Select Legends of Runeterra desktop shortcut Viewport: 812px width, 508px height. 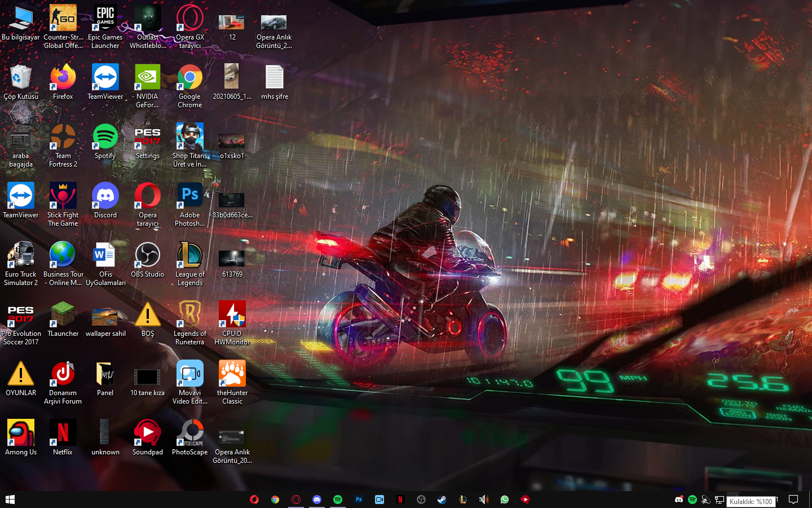pyautogui.click(x=190, y=323)
